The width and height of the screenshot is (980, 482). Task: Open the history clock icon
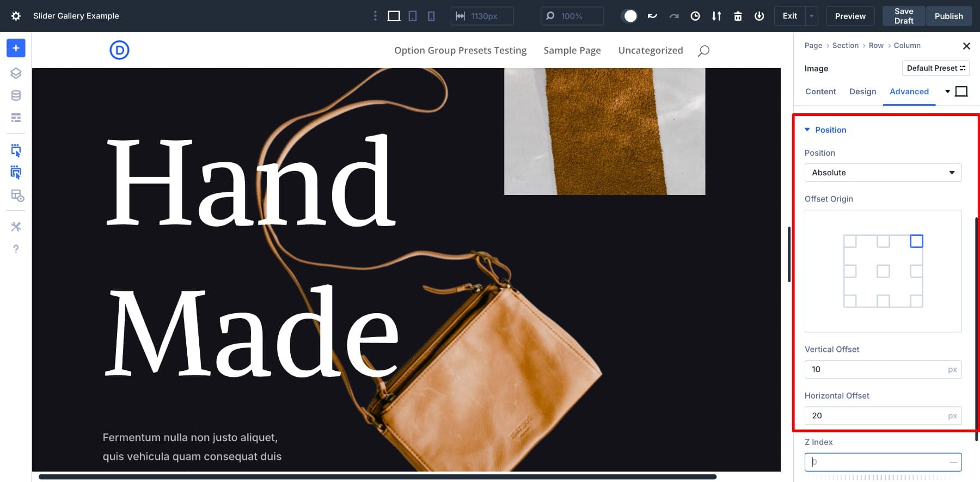click(695, 16)
